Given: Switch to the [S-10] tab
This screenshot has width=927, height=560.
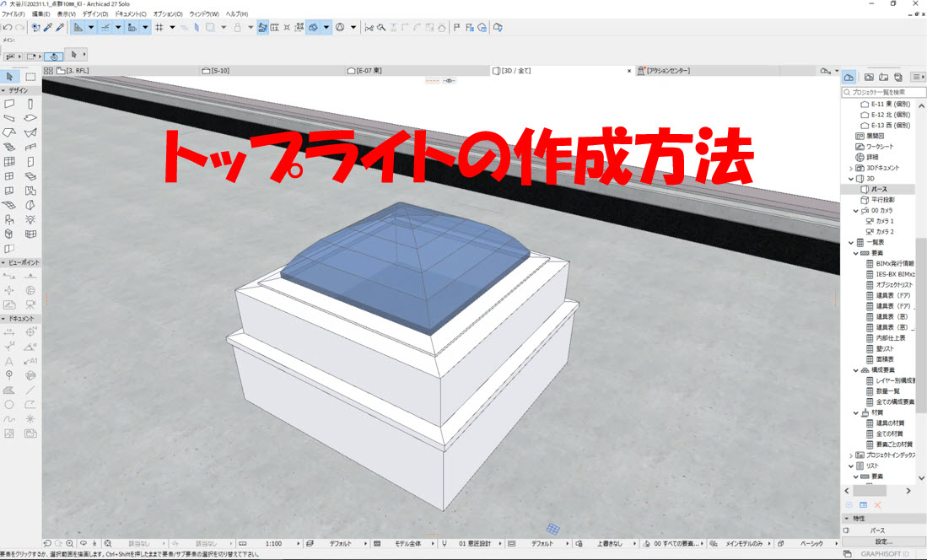Looking at the screenshot, I should 221,71.
